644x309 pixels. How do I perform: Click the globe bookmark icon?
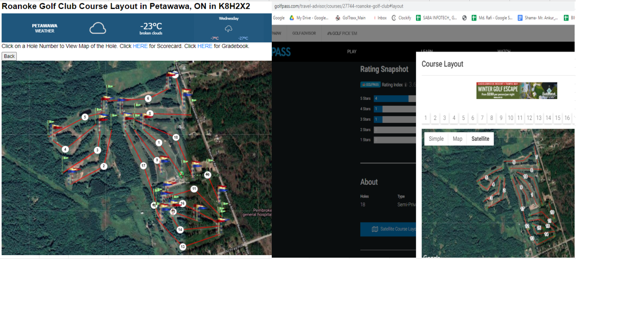pos(464,18)
